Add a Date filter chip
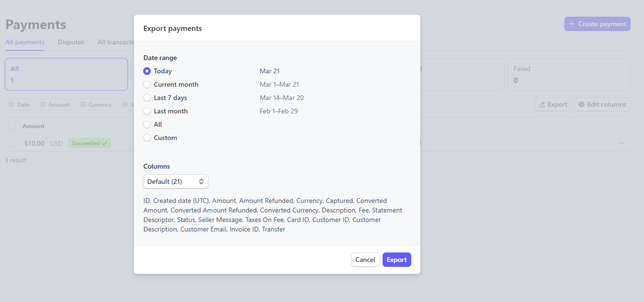Image resolution: width=644 pixels, height=302 pixels. coord(20,104)
